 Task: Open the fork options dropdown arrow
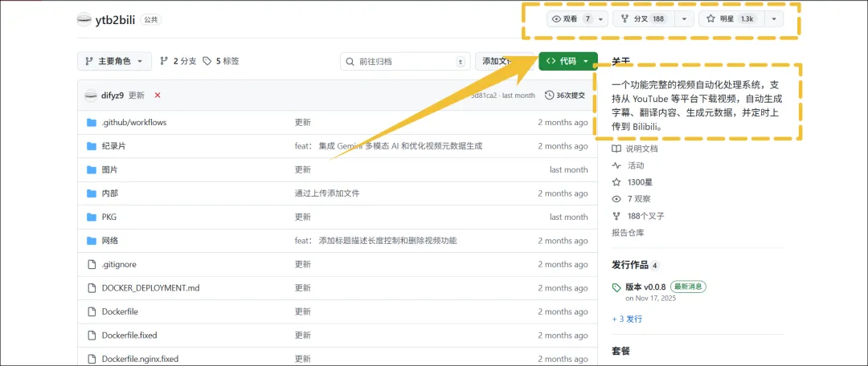click(x=684, y=18)
